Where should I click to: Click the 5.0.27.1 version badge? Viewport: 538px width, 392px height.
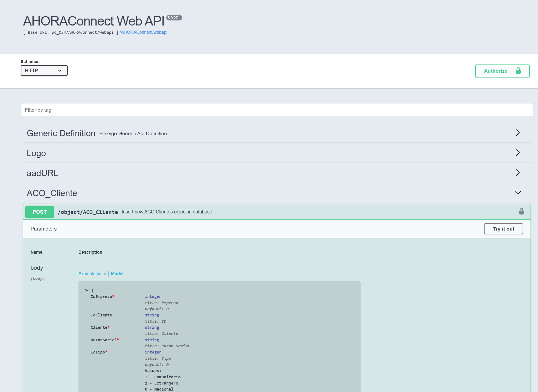[x=174, y=18]
